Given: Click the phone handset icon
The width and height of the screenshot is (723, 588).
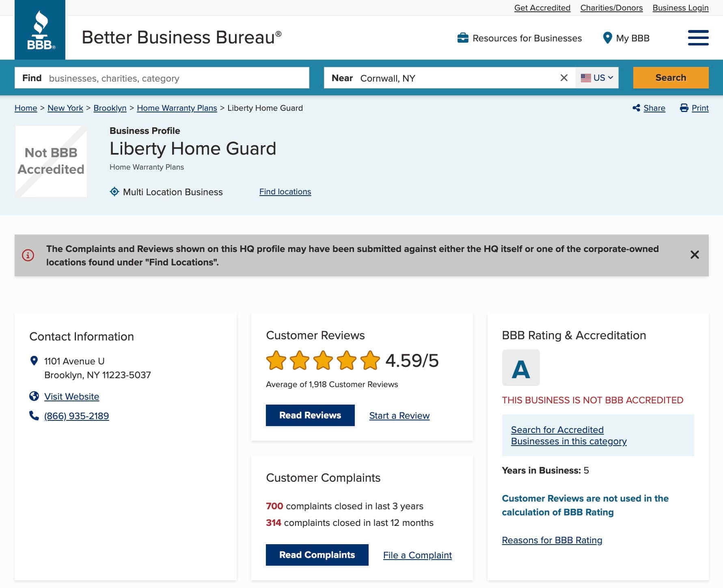Looking at the screenshot, I should pyautogui.click(x=34, y=415).
